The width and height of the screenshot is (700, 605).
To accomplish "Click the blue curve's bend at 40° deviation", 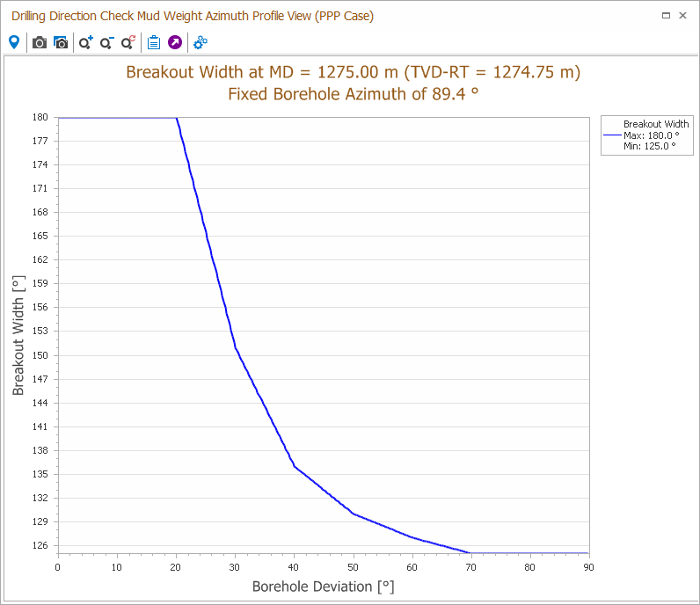I will 295,466.
